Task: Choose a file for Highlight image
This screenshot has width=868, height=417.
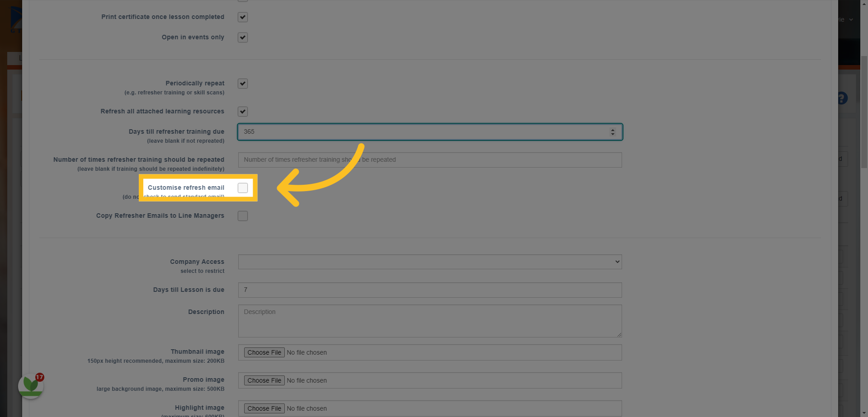Action: (x=264, y=408)
